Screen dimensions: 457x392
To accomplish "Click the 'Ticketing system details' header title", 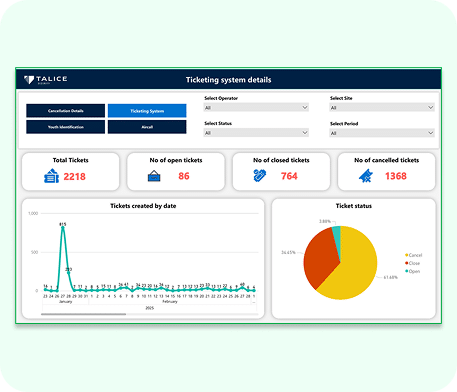I will pos(228,80).
